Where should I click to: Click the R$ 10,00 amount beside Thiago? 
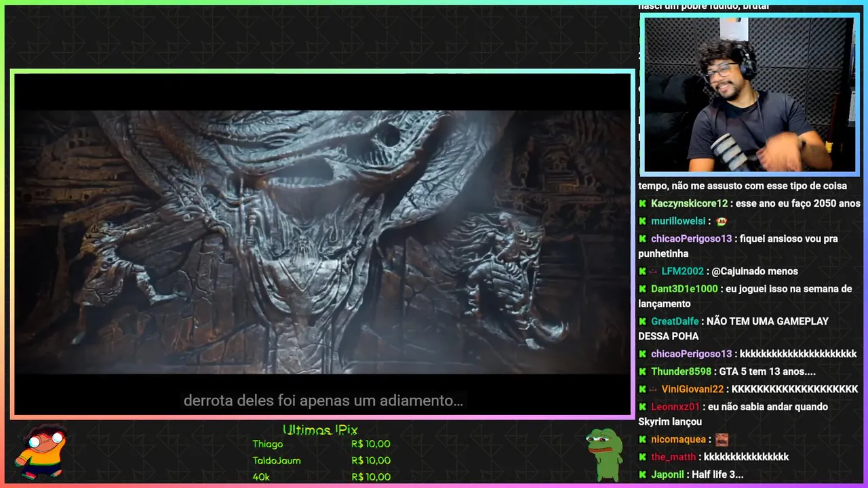371,444
